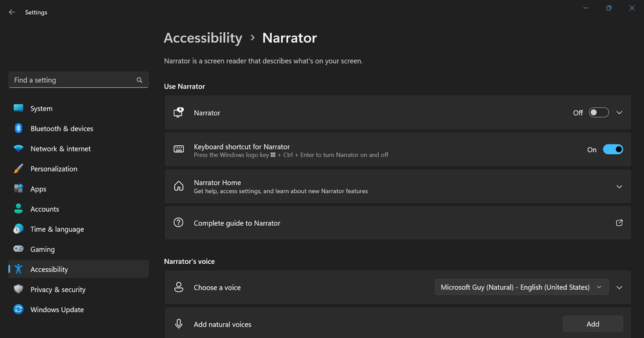Click the Network & internet Wi-Fi icon

(x=18, y=149)
